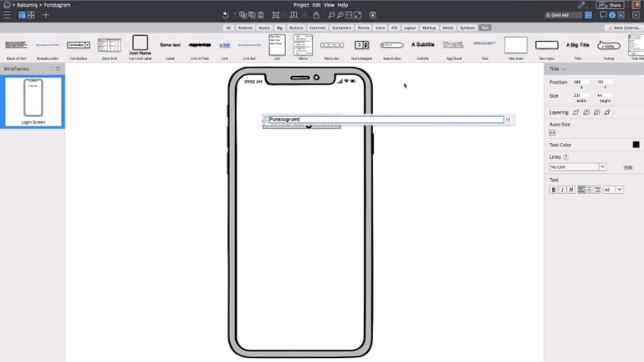Open the Project menu
Image resolution: width=644 pixels, height=362 pixels.
301,5
